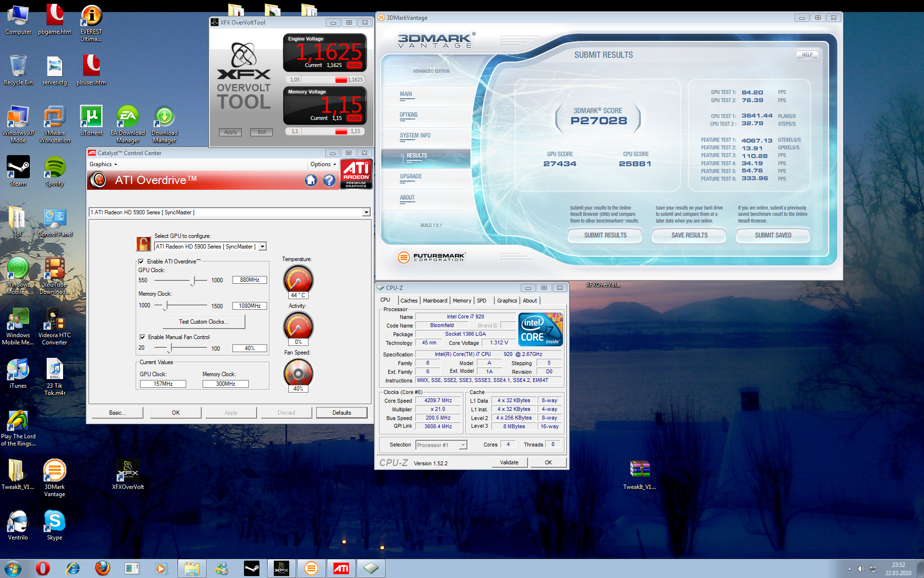Toggle Enable ATI Overdrive checkbox
The height and width of the screenshot is (578, 924).
click(141, 262)
